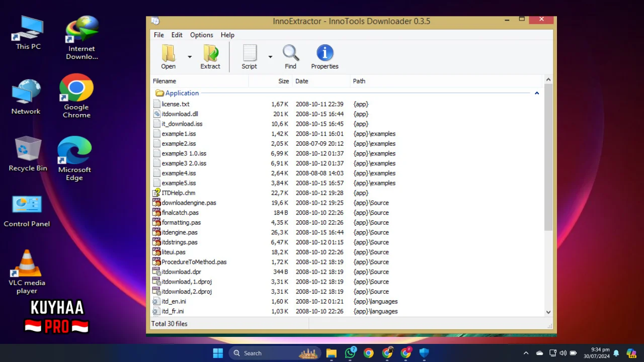Click the taskbar clock showing 9:34 pm
The width and height of the screenshot is (644, 362).
click(597, 353)
